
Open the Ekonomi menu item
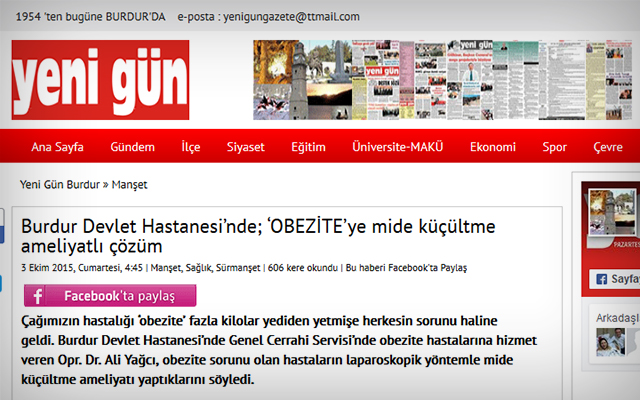tap(493, 147)
